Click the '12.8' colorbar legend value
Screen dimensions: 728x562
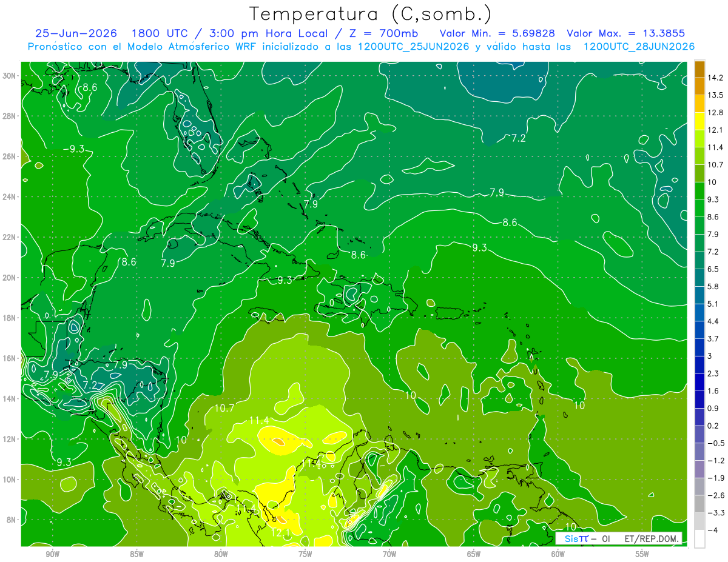coord(715,112)
